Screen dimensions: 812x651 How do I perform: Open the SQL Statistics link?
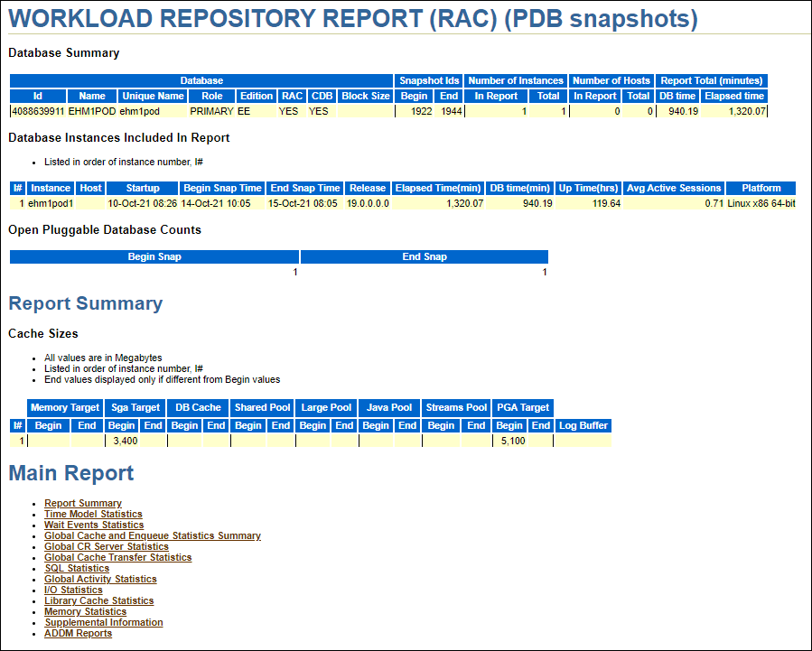(x=76, y=568)
